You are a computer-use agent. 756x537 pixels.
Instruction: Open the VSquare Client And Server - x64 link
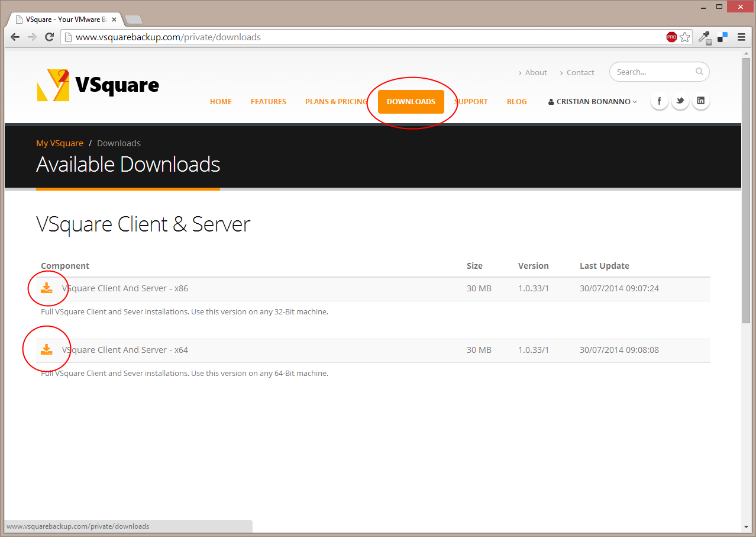[x=125, y=350]
